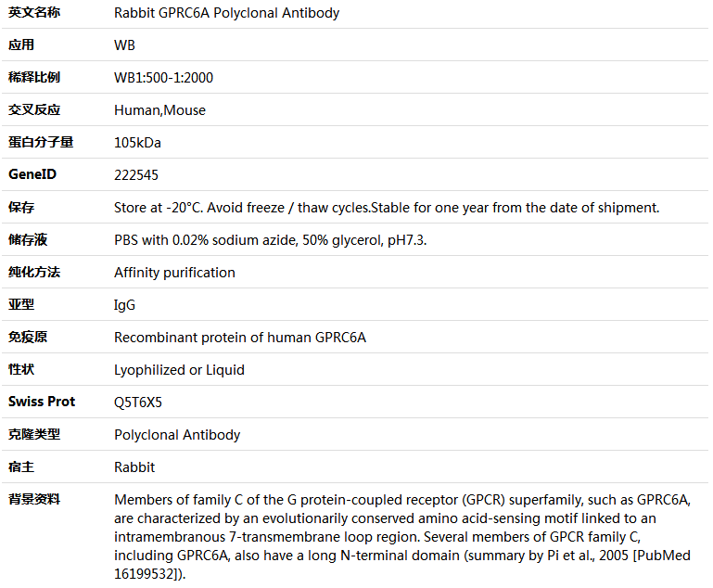Select the Lyophilized or Liquid value
Viewport: 713px width, 588px height.
(179, 370)
